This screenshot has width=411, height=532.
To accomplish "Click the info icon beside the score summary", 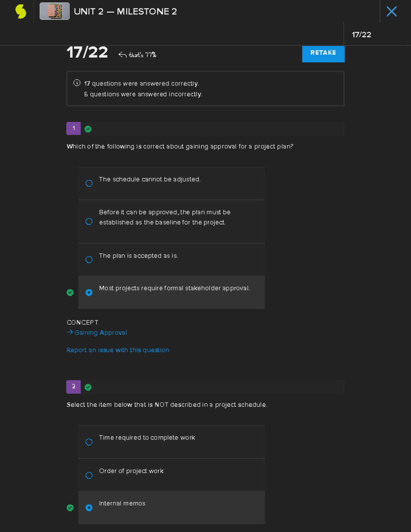I will pyautogui.click(x=76, y=82).
